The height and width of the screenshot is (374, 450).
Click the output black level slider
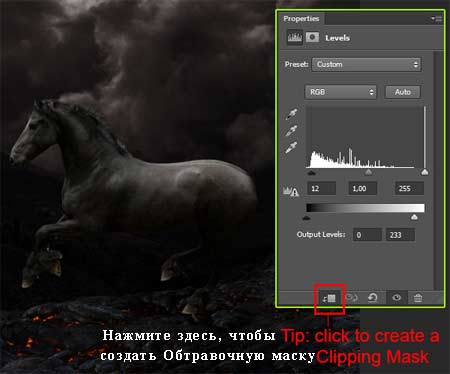(307, 218)
